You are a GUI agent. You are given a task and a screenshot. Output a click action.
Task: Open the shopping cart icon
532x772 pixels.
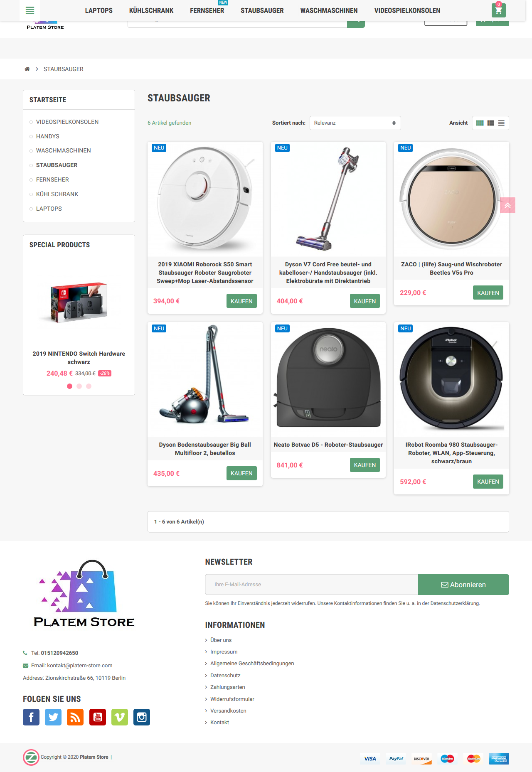(x=498, y=10)
